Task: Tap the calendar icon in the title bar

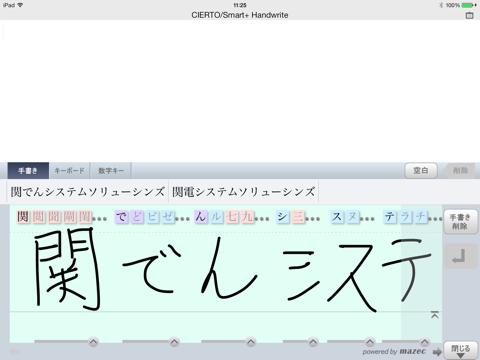Action: click(469, 15)
